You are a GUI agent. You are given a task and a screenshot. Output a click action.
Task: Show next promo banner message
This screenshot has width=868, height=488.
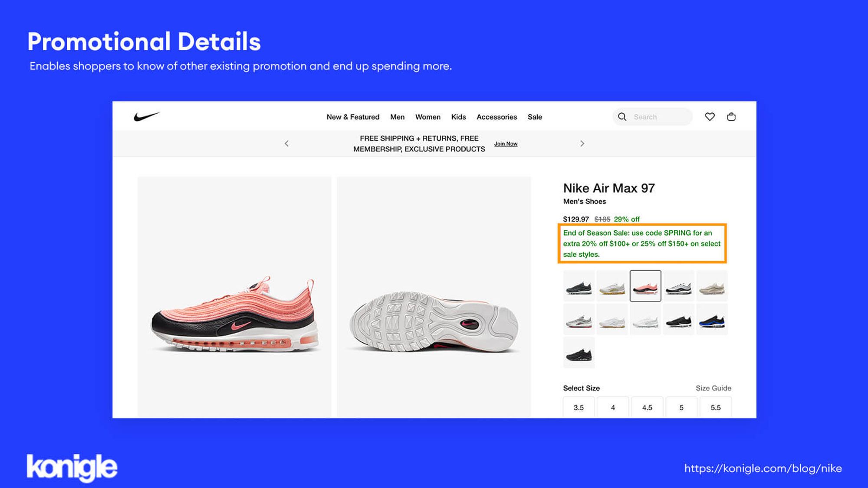click(x=582, y=144)
